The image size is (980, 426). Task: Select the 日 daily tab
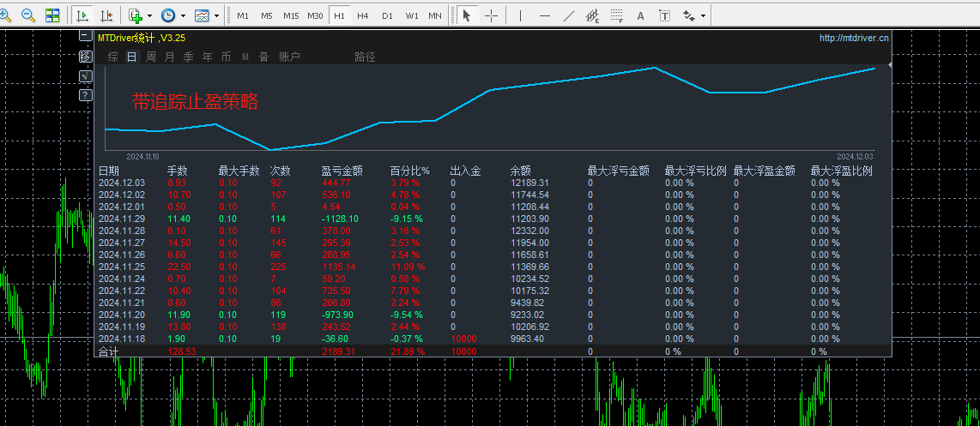(x=132, y=57)
